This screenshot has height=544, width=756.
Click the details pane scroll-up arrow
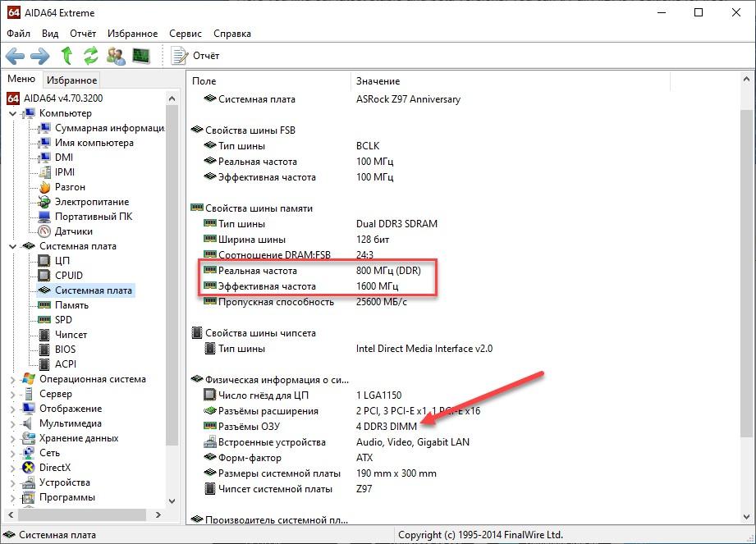[x=746, y=79]
